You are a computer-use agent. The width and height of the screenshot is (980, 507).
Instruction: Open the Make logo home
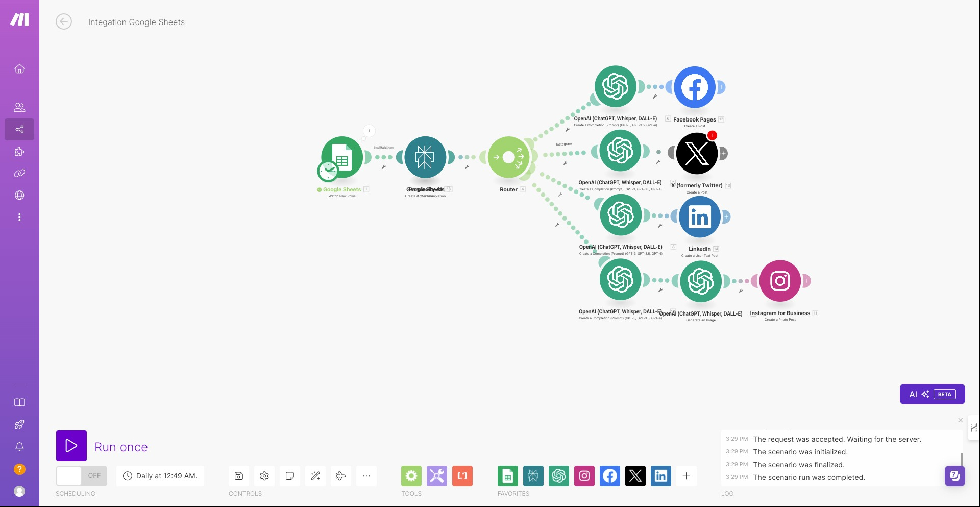(19, 19)
